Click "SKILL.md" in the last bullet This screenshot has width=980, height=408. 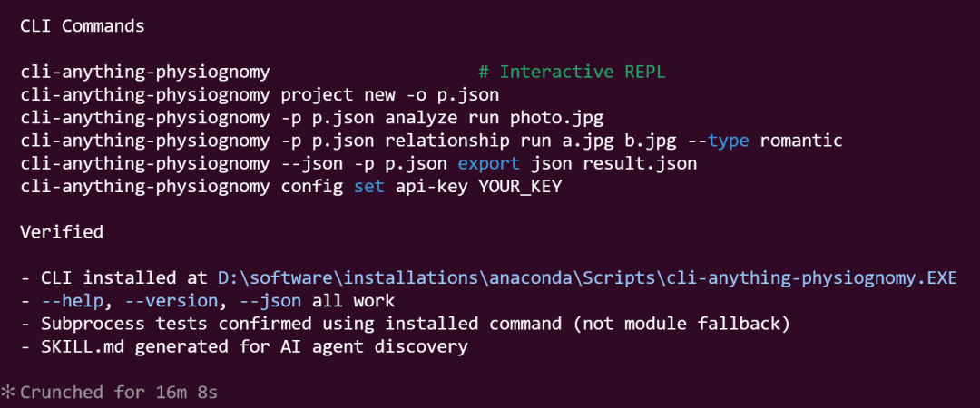[72, 346]
